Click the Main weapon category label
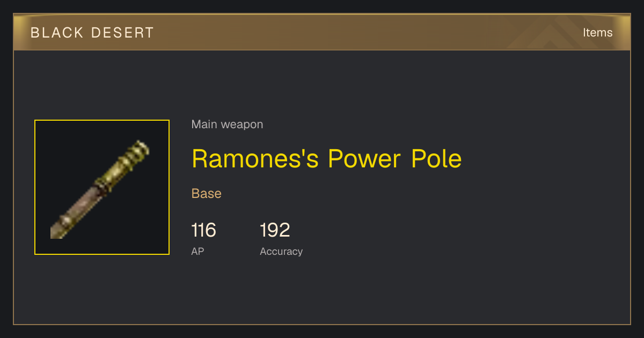The height and width of the screenshot is (338, 644). coord(227,124)
